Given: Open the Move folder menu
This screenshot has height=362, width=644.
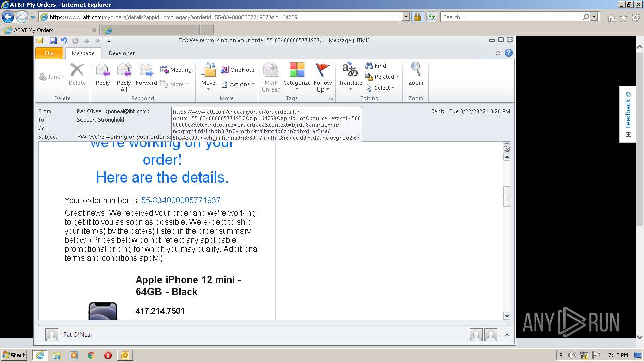Looking at the screenshot, I should click(208, 77).
